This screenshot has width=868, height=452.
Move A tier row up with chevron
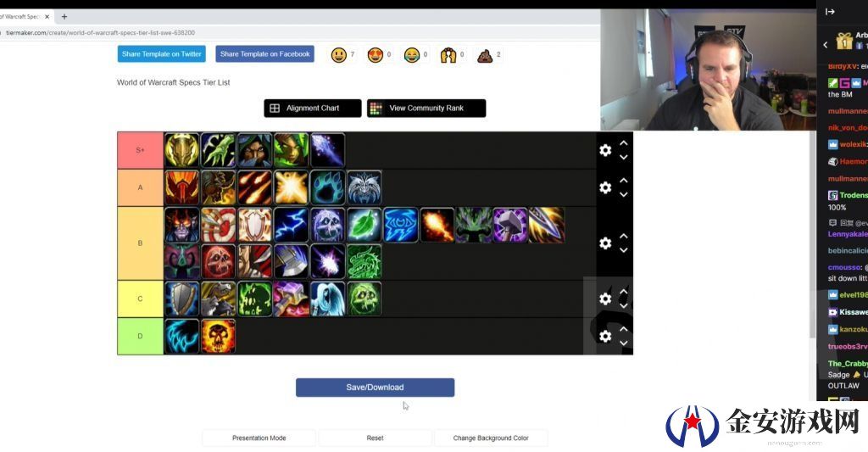pos(623,181)
